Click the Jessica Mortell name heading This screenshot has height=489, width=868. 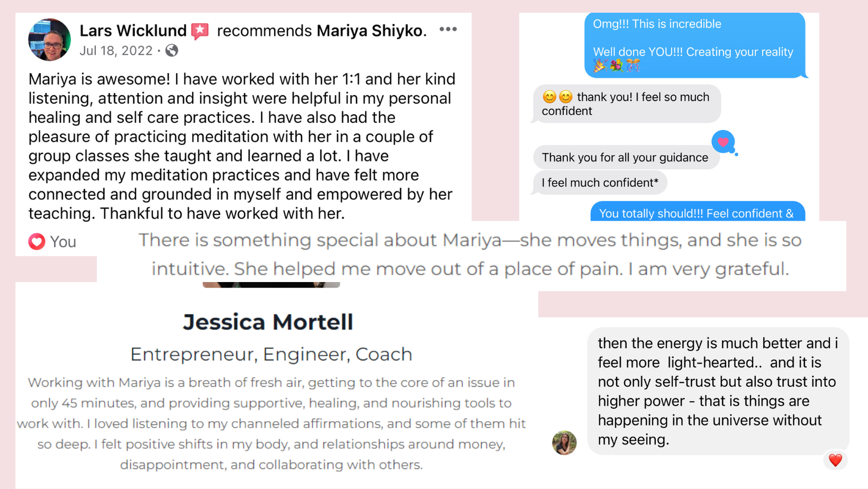(x=268, y=322)
